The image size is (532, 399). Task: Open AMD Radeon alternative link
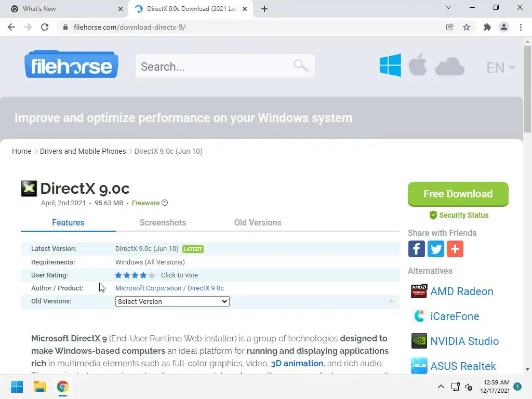(462, 291)
